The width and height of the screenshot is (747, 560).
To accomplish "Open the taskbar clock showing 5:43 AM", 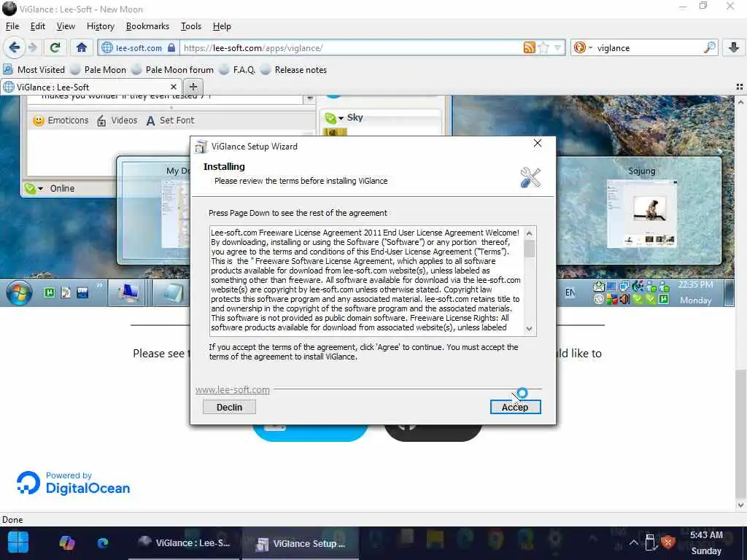I will pos(706,542).
